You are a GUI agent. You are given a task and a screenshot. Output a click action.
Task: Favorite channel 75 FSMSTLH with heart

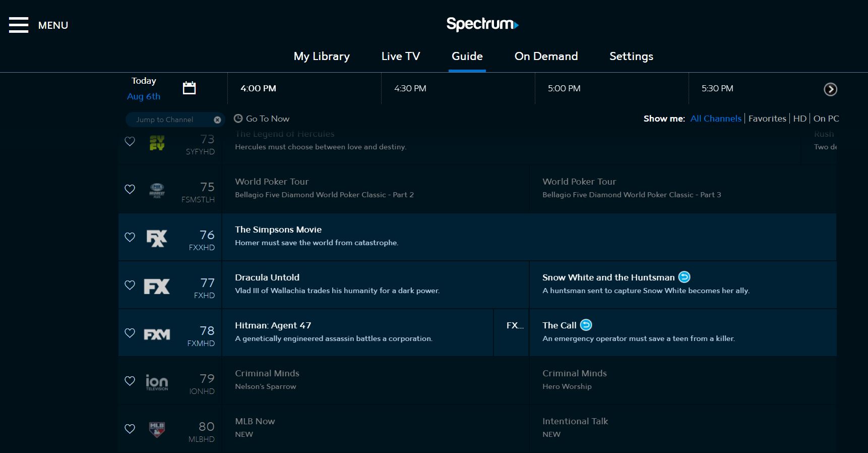130,189
